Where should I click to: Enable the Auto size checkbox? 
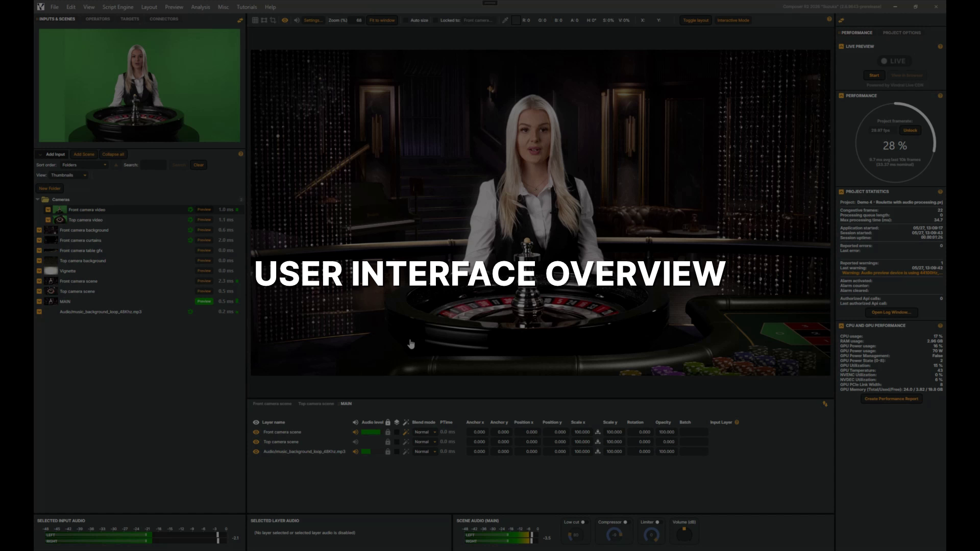point(406,20)
